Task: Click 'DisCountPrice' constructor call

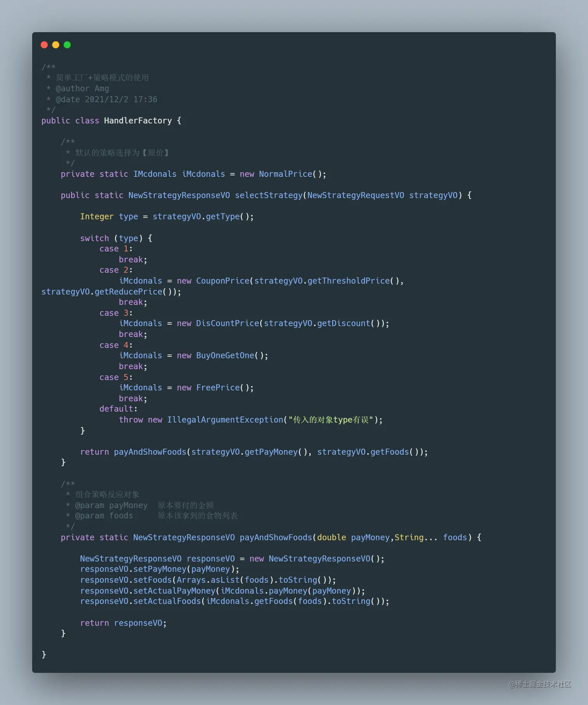Action: click(x=227, y=324)
